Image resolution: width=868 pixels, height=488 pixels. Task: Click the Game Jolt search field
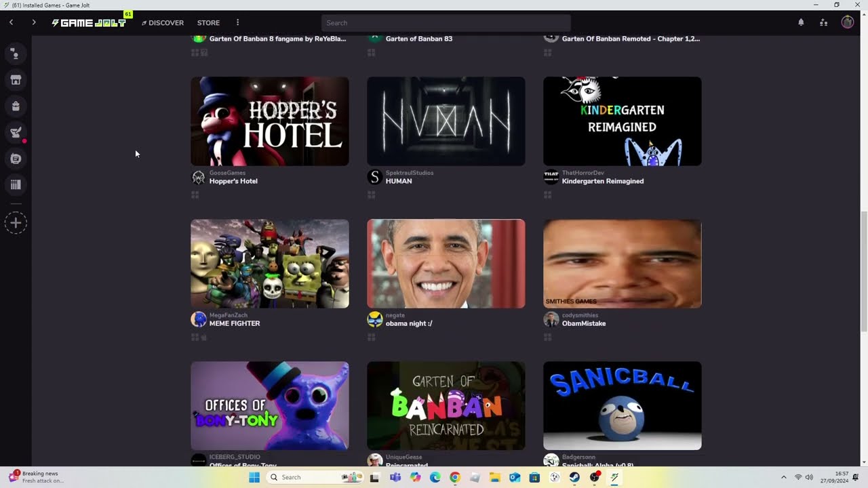(446, 22)
